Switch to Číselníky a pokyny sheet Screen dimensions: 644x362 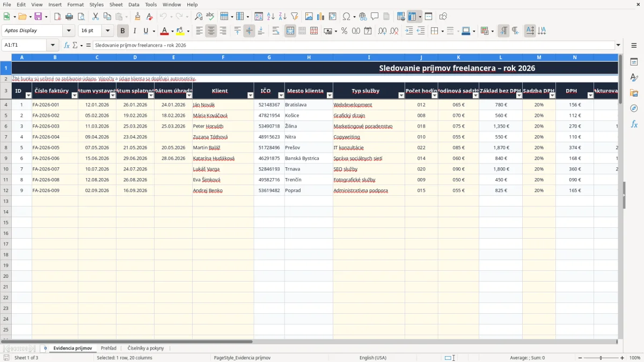pos(146,349)
